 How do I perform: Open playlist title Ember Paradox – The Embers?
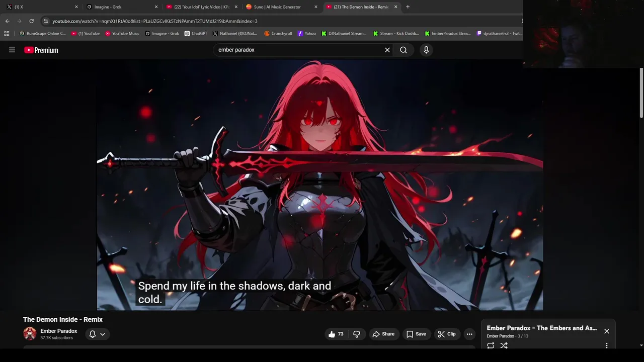click(x=542, y=328)
